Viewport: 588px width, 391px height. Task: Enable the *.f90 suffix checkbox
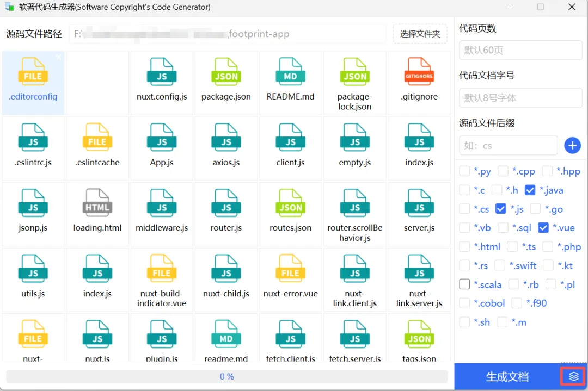coord(517,303)
